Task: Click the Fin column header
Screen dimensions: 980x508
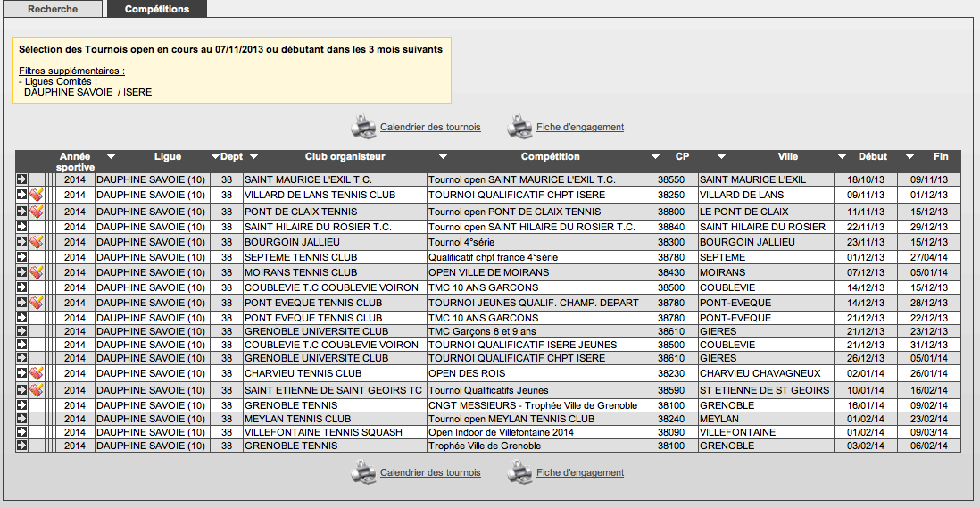Action: tap(941, 156)
